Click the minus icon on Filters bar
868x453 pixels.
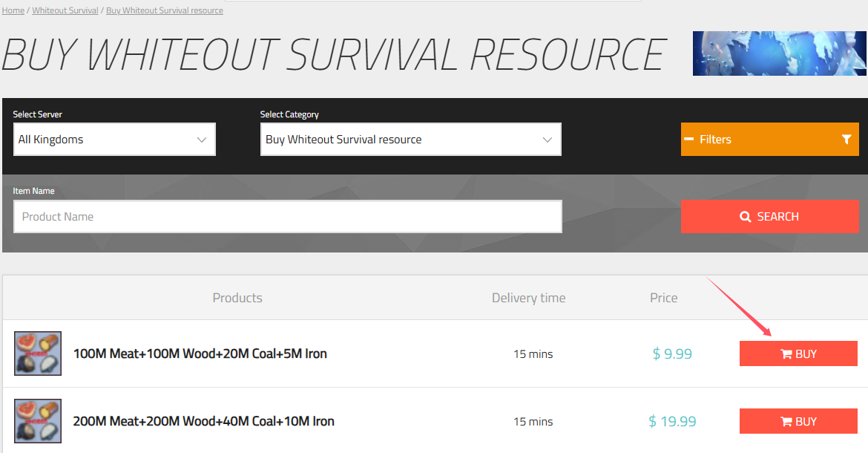point(689,139)
